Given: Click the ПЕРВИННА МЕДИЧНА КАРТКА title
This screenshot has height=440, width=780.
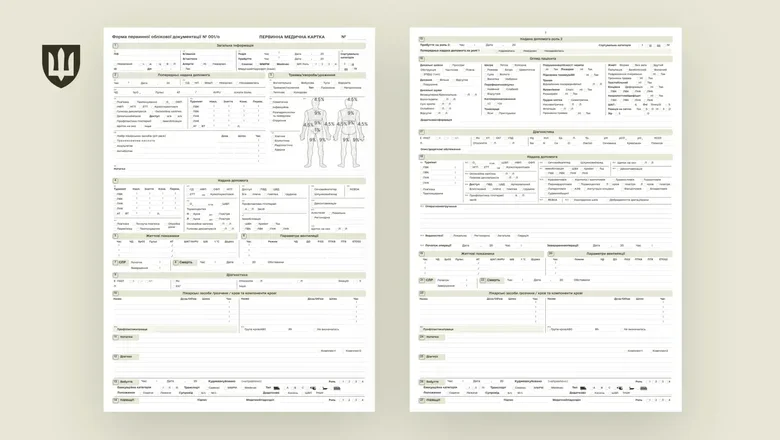Looking at the screenshot, I should [283, 36].
